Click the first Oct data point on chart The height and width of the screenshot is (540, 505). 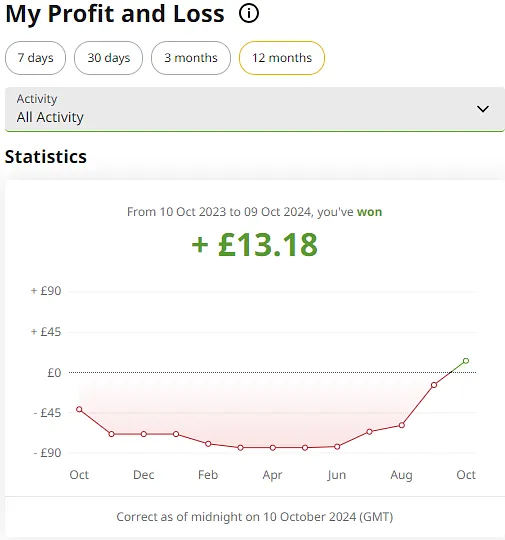(79, 409)
